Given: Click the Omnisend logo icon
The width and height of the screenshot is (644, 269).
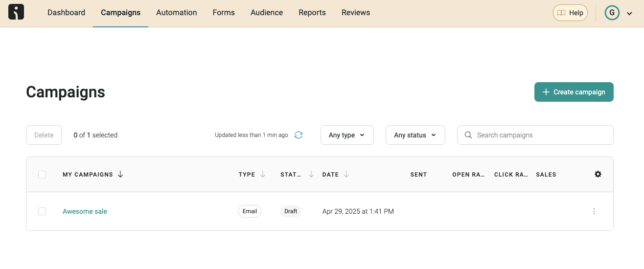Looking at the screenshot, I should [16, 12].
